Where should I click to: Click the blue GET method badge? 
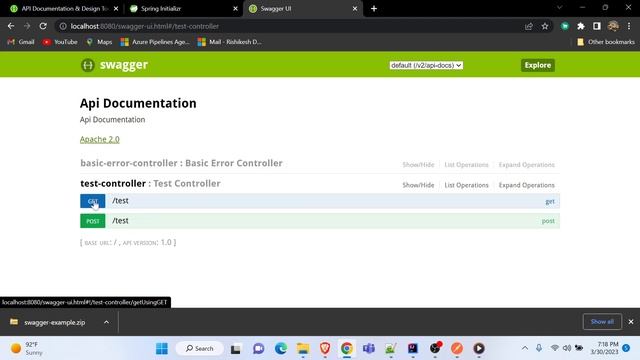[x=93, y=201]
